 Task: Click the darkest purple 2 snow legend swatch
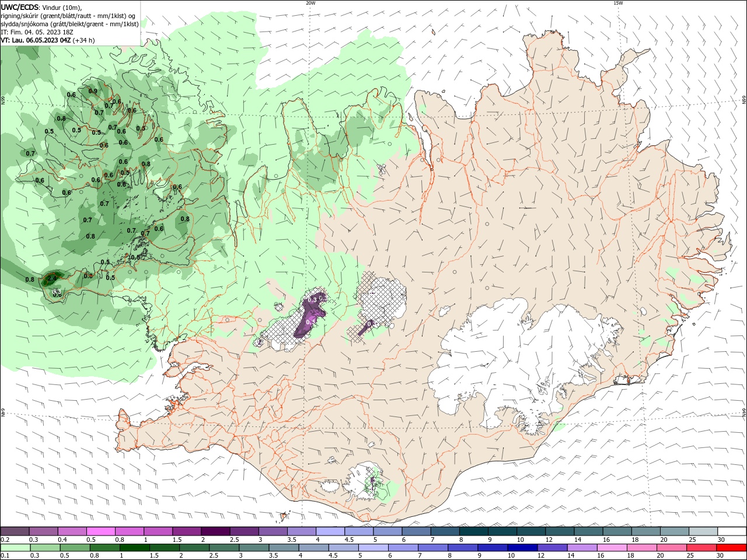tap(215, 531)
